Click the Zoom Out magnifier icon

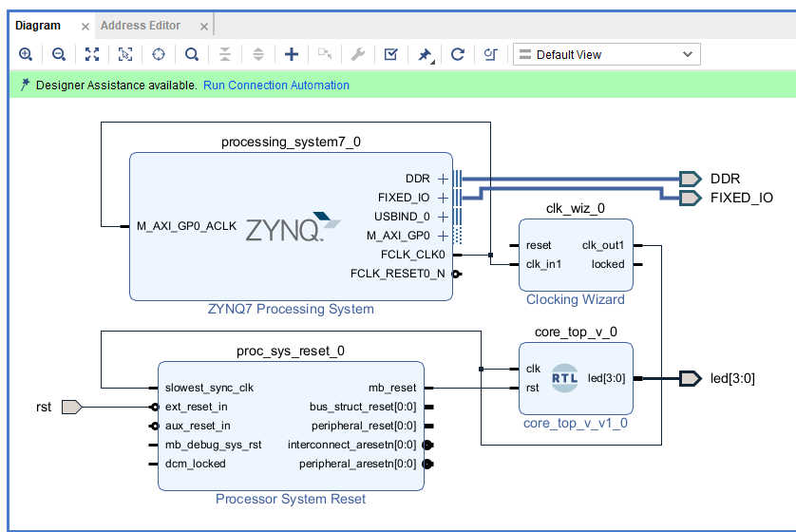point(58,54)
